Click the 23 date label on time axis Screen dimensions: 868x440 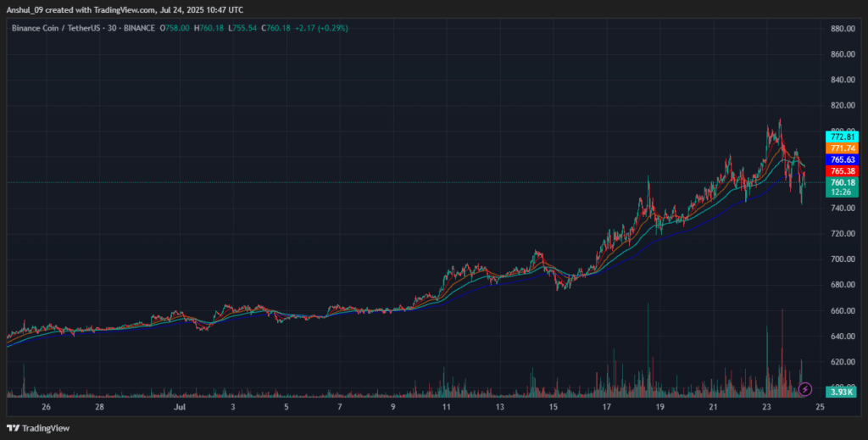tap(766, 408)
